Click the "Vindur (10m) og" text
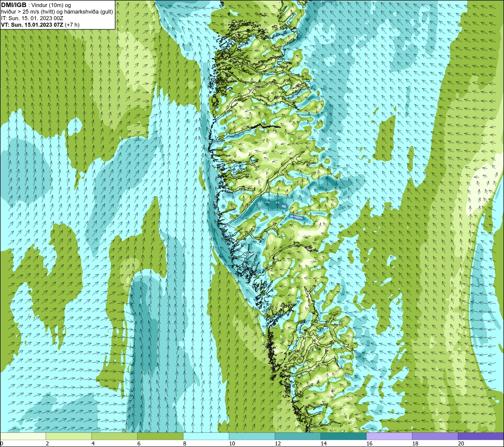 (52, 6)
